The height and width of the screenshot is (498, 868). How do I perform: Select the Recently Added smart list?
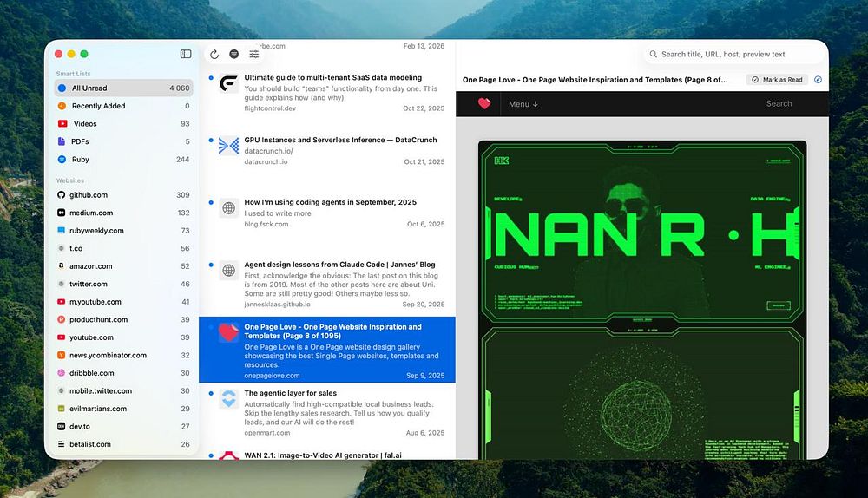point(123,106)
